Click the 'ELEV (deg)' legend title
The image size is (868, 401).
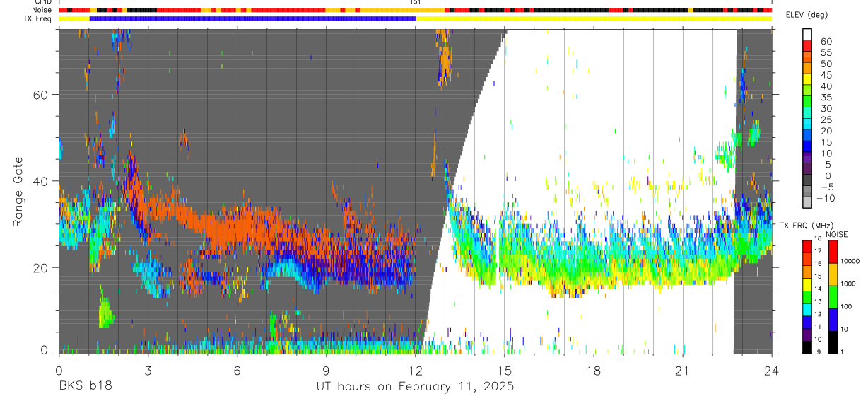click(x=807, y=16)
